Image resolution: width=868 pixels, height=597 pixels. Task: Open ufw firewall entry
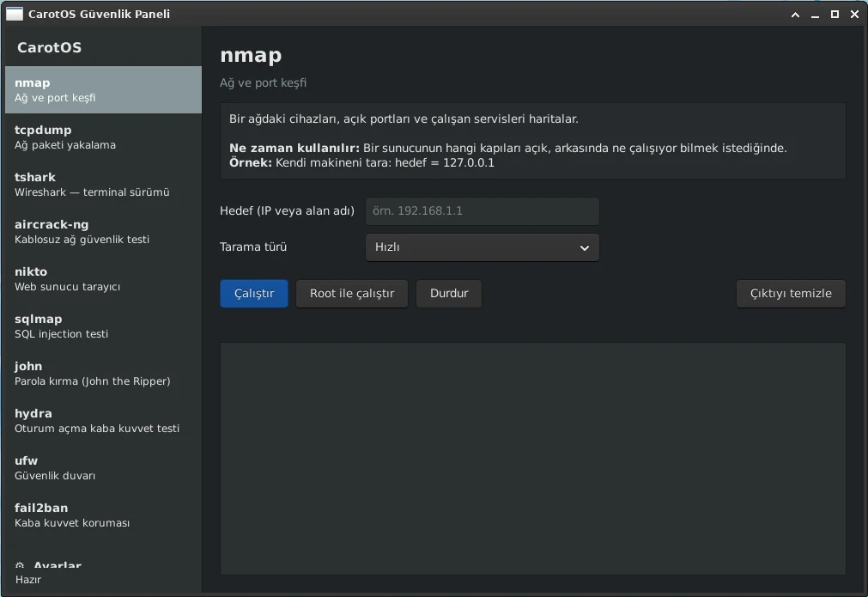(103, 468)
